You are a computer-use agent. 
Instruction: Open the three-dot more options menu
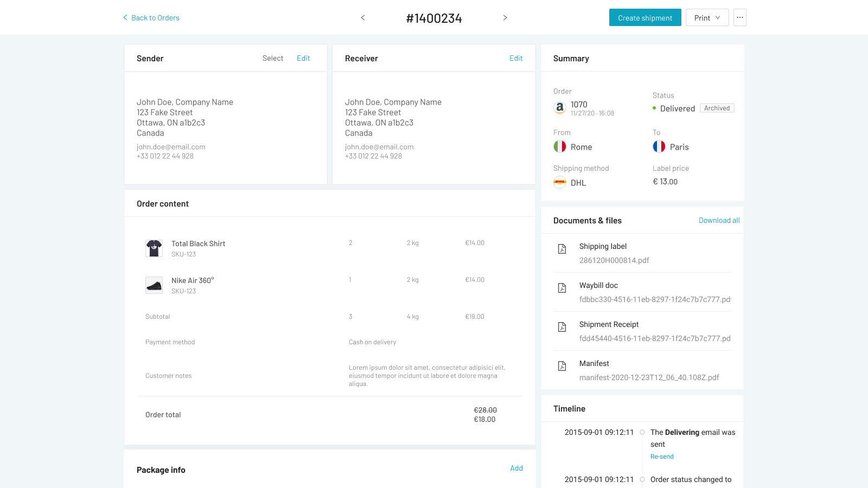(x=740, y=18)
